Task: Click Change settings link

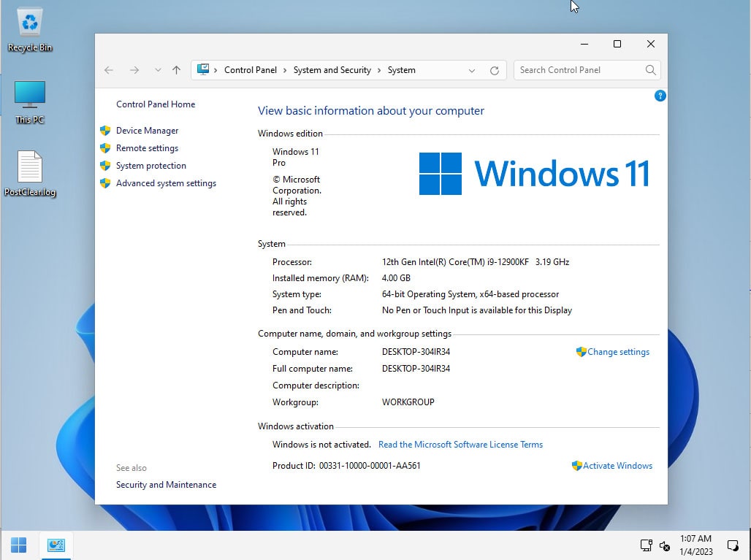Action: (618, 352)
